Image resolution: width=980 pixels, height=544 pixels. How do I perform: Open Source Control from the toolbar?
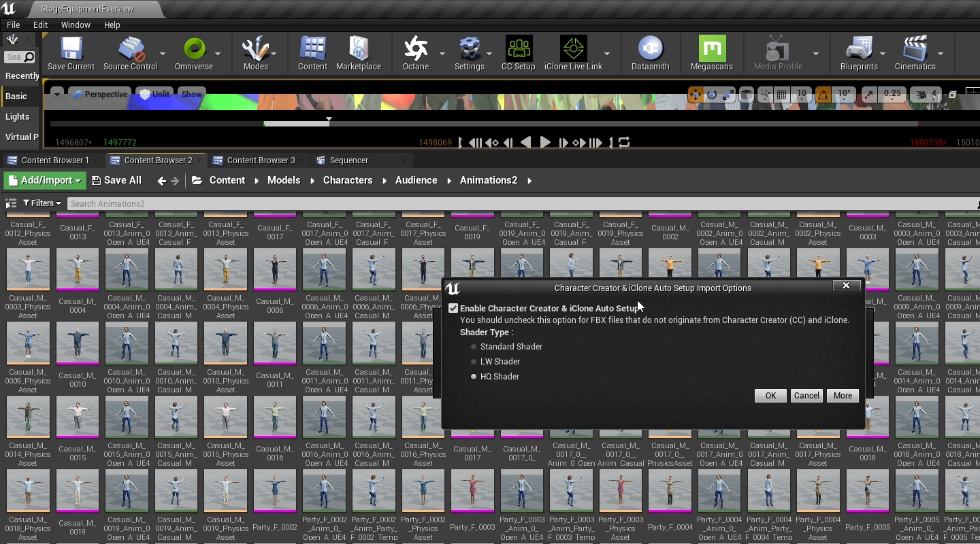(x=130, y=53)
